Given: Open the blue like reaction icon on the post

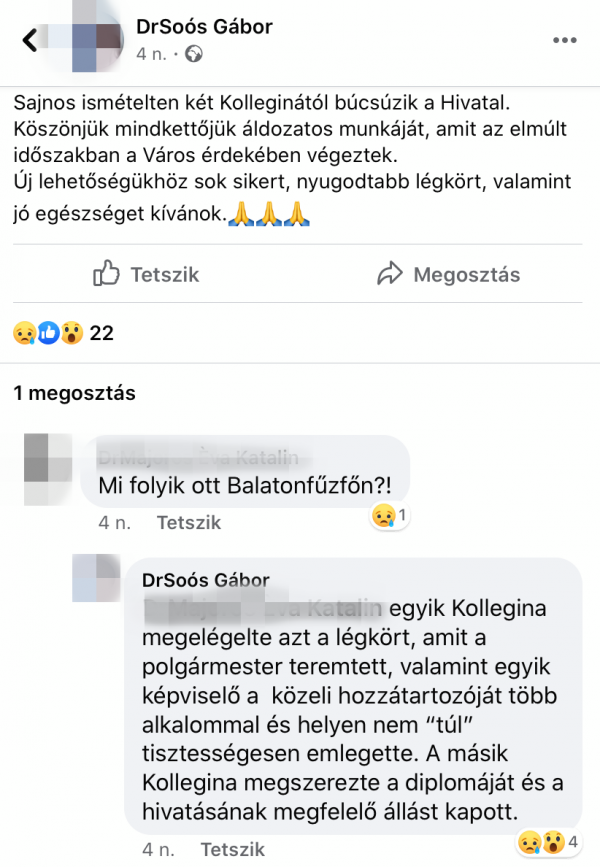Looking at the screenshot, I should point(49,333).
